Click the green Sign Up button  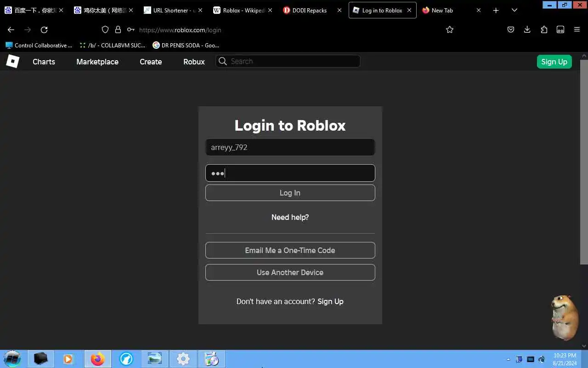point(554,62)
